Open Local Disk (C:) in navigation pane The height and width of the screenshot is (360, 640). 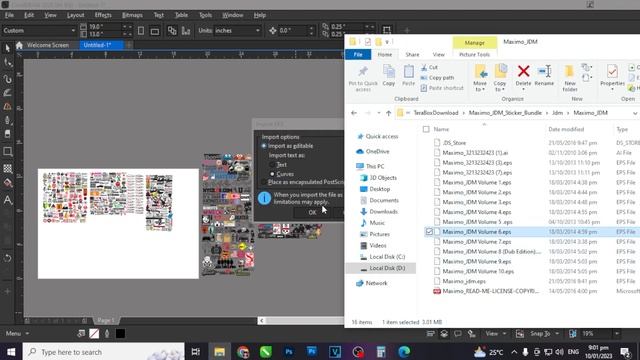tap(387, 257)
